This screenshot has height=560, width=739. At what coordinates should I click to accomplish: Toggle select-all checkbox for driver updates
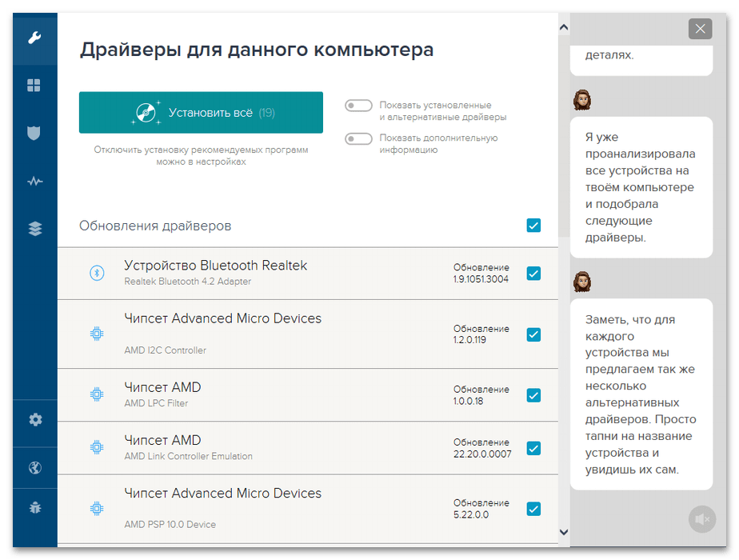(533, 226)
